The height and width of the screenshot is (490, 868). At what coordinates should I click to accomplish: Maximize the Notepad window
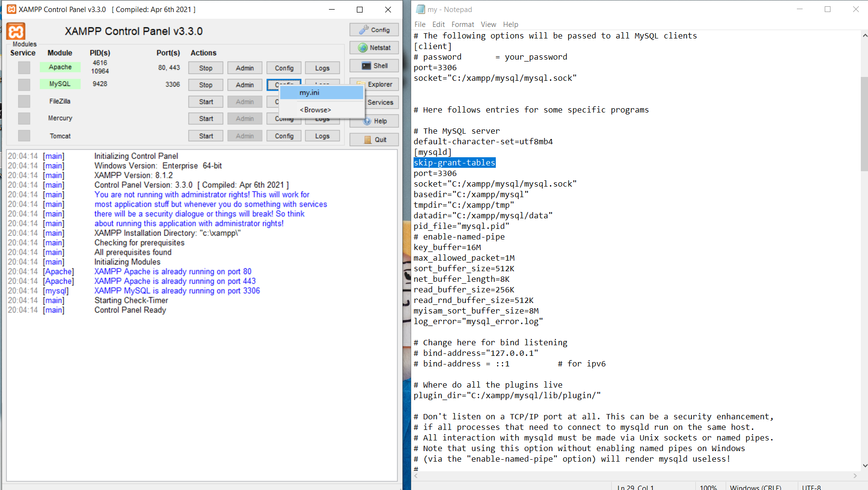point(828,9)
